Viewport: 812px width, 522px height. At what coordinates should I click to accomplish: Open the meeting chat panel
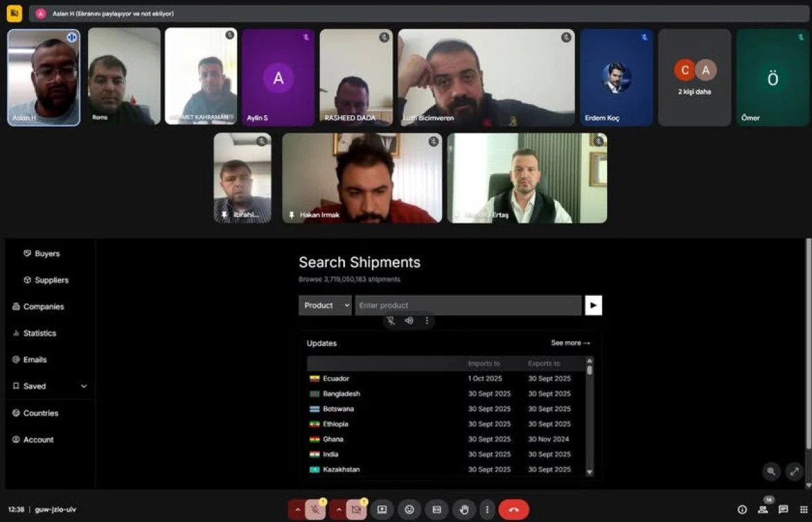pyautogui.click(x=783, y=509)
